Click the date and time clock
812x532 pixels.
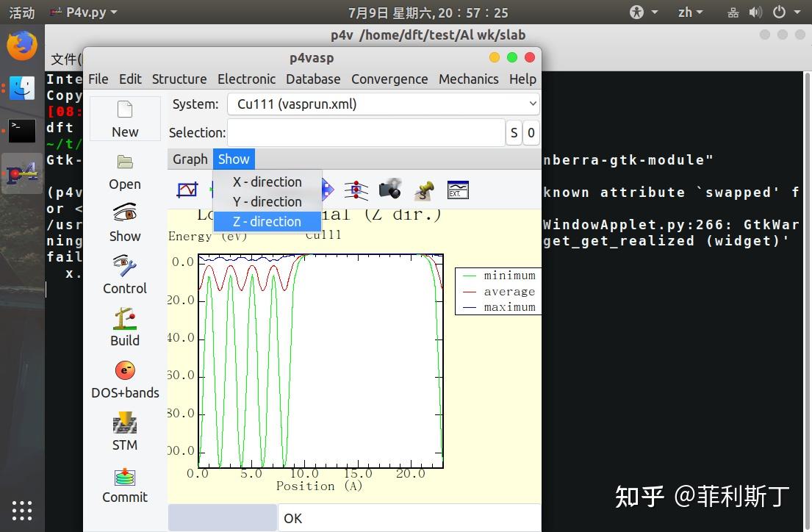click(428, 12)
